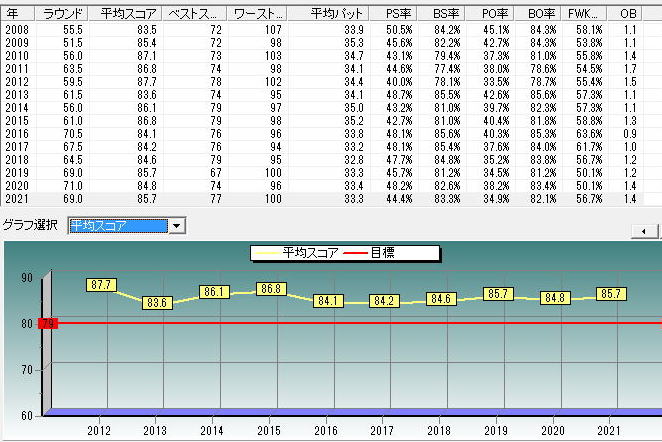The image size is (662, 442).
Task: Click the BO率 column header
Action: (538, 14)
